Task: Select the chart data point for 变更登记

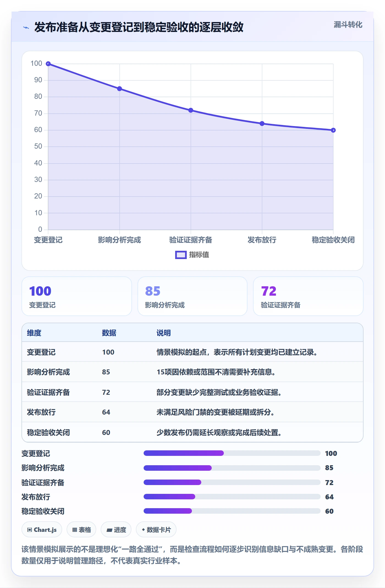Action: pyautogui.click(x=48, y=64)
